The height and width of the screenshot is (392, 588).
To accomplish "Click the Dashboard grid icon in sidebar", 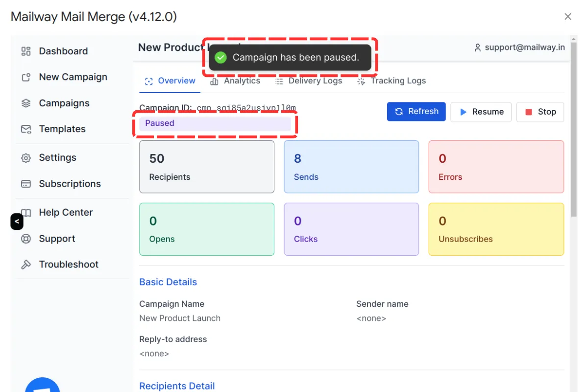I will point(26,51).
